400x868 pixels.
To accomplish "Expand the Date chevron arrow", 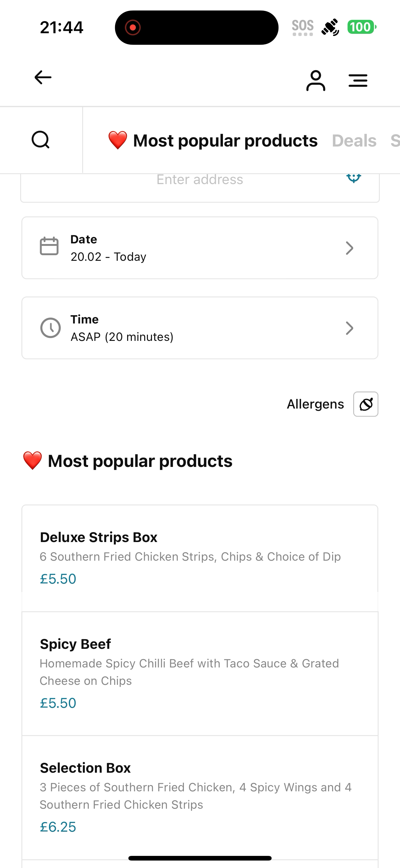I will pos(349,248).
